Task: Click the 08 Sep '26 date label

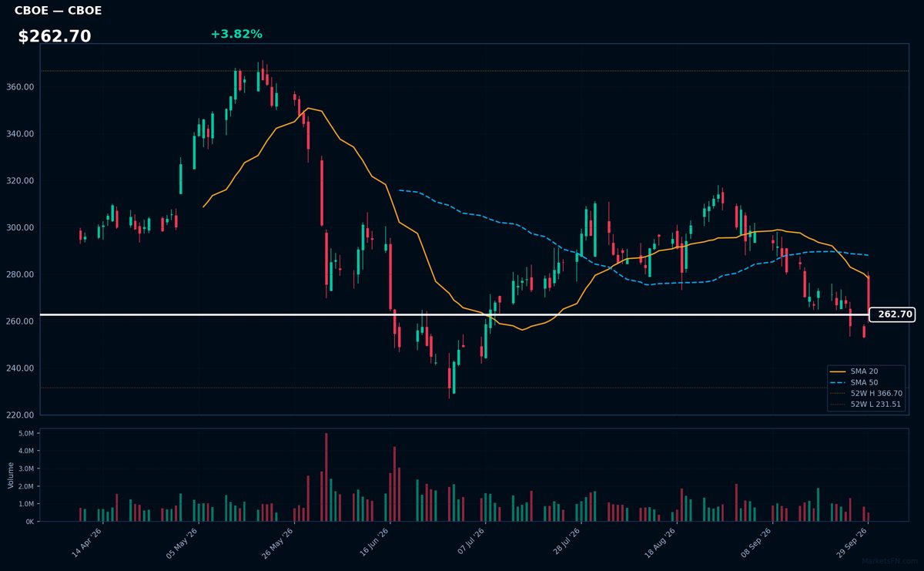Action: click(755, 543)
